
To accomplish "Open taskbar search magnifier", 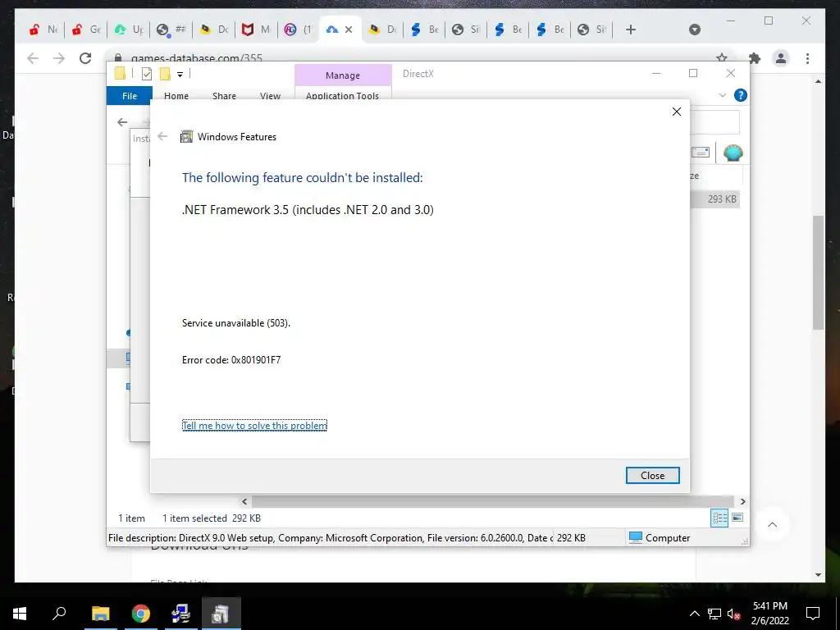I will click(59, 613).
